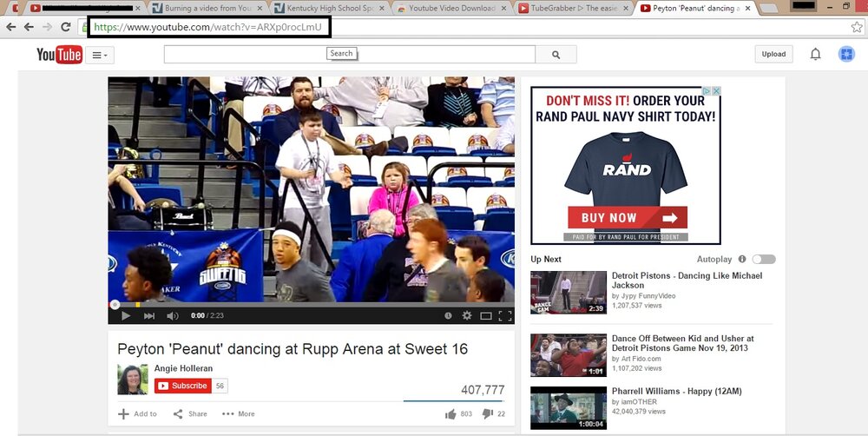
Task: Switch to Kentucky High School Sports tab
Action: tap(330, 9)
